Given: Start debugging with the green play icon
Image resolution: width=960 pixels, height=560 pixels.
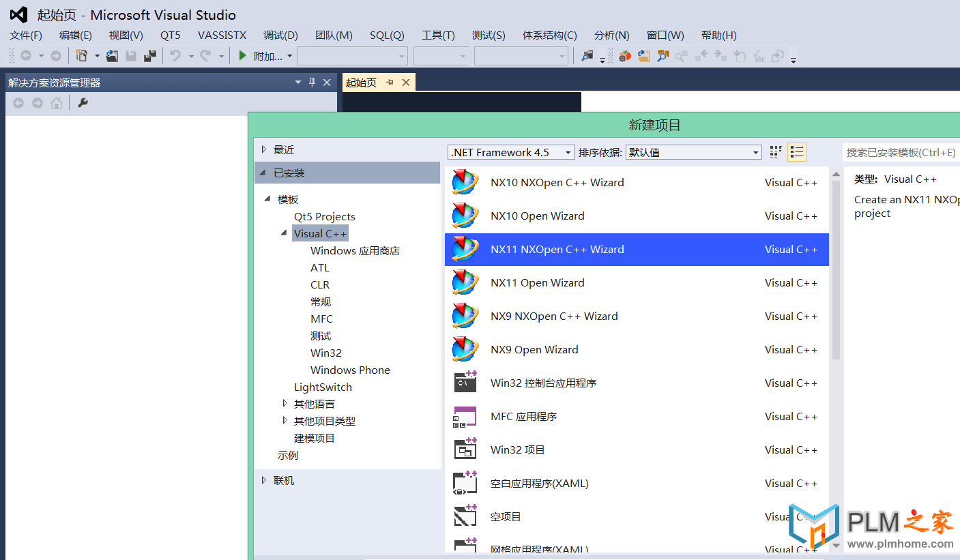Looking at the screenshot, I should coord(242,56).
